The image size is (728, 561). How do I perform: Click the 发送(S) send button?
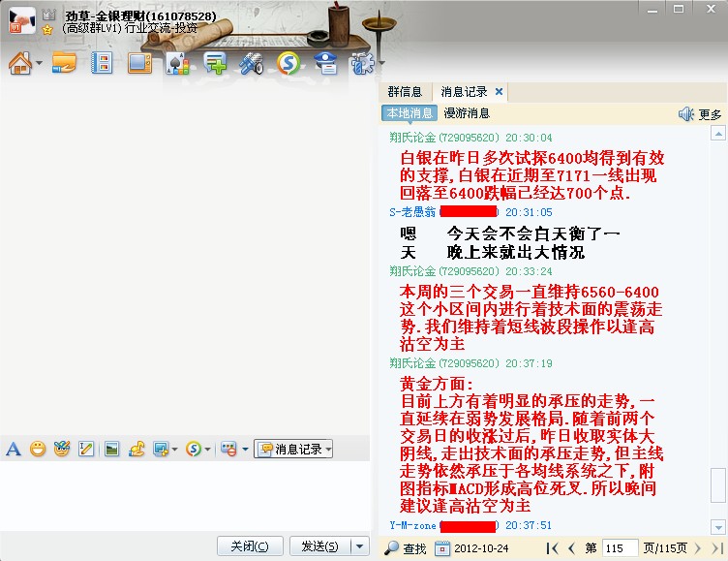click(319, 546)
